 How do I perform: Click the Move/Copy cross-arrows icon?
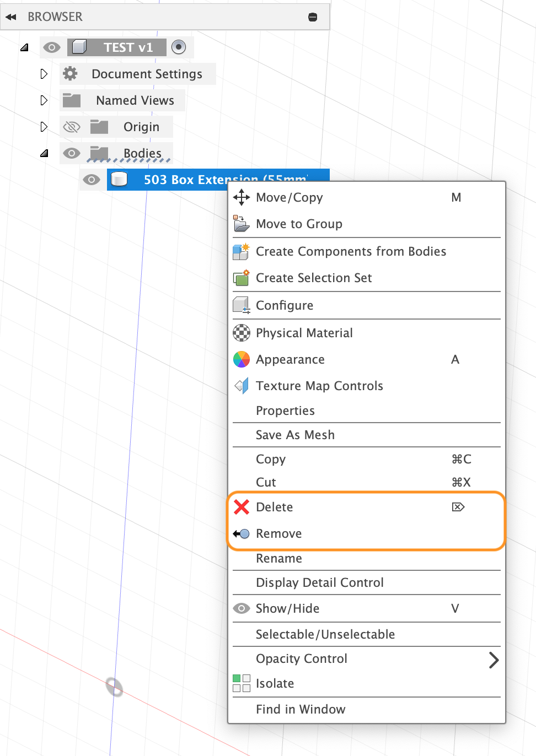pos(242,197)
